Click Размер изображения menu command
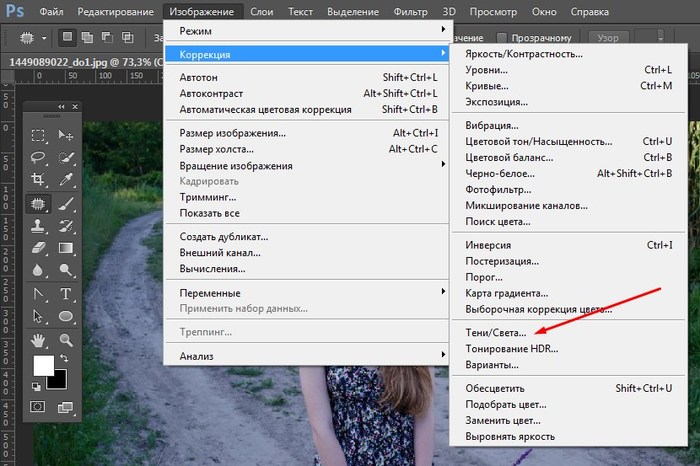 pyautogui.click(x=232, y=132)
